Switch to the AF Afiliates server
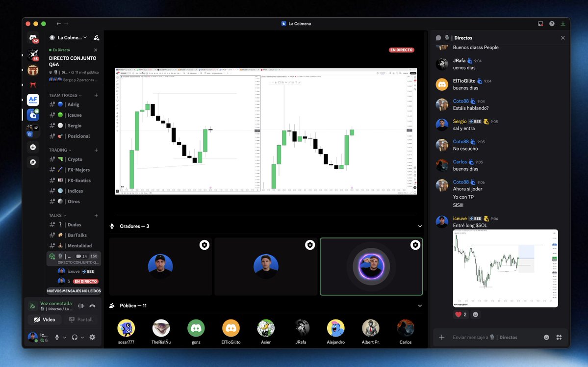 pyautogui.click(x=33, y=100)
